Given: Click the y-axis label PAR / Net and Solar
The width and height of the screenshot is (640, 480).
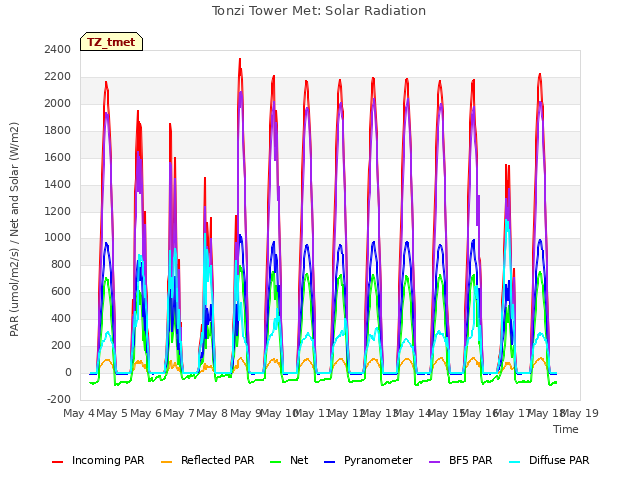Looking at the screenshot, I should click(14, 229).
